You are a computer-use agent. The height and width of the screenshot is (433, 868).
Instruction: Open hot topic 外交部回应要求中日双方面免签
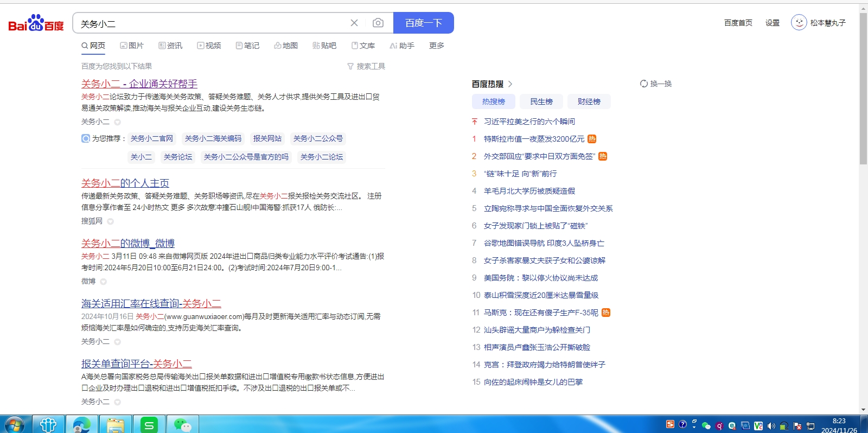pyautogui.click(x=540, y=156)
